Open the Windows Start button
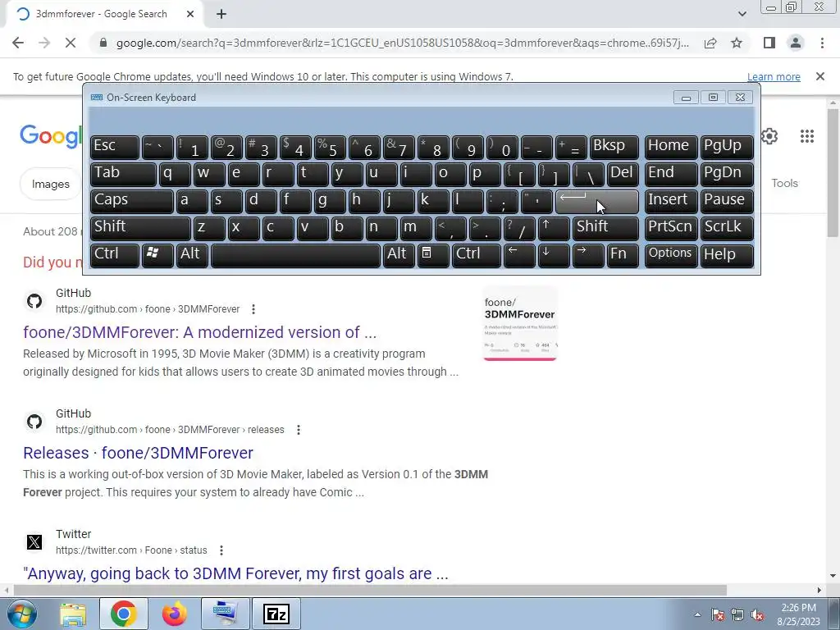Viewport: 840px width, 630px height. click(22, 614)
